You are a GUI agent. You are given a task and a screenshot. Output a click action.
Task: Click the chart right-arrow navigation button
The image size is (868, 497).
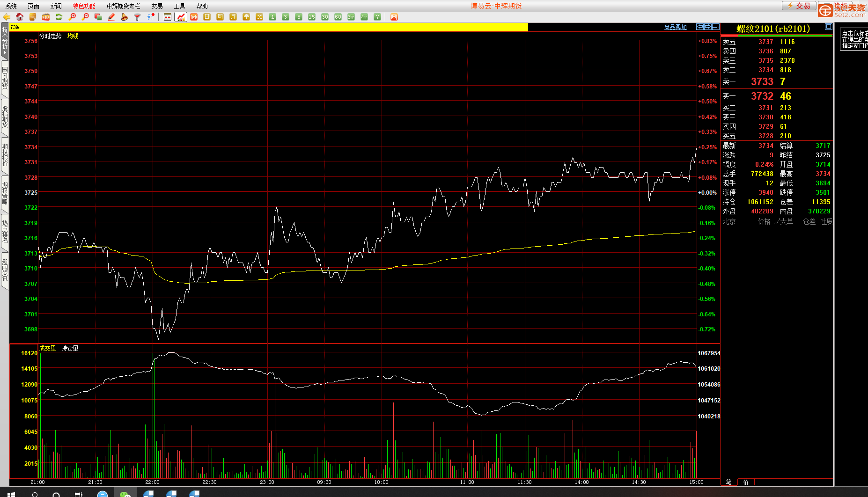708,27
